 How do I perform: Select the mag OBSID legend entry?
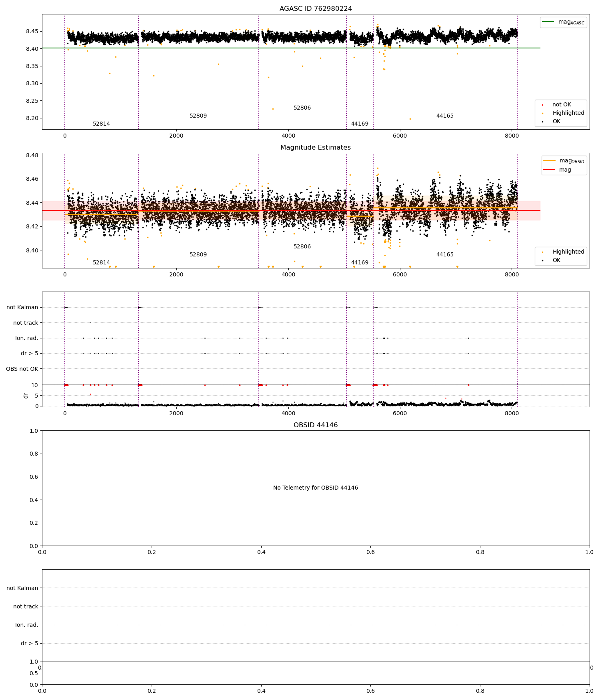click(x=564, y=161)
